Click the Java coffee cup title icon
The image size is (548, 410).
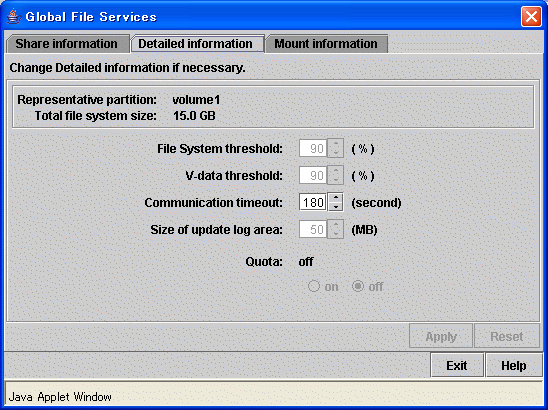(13, 16)
